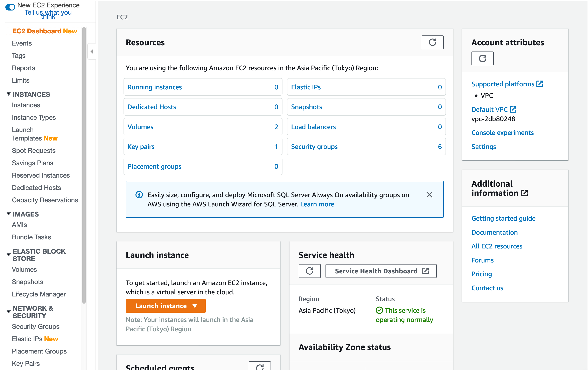Open the All EC2 resources link
The height and width of the screenshot is (370, 588).
pos(497,246)
